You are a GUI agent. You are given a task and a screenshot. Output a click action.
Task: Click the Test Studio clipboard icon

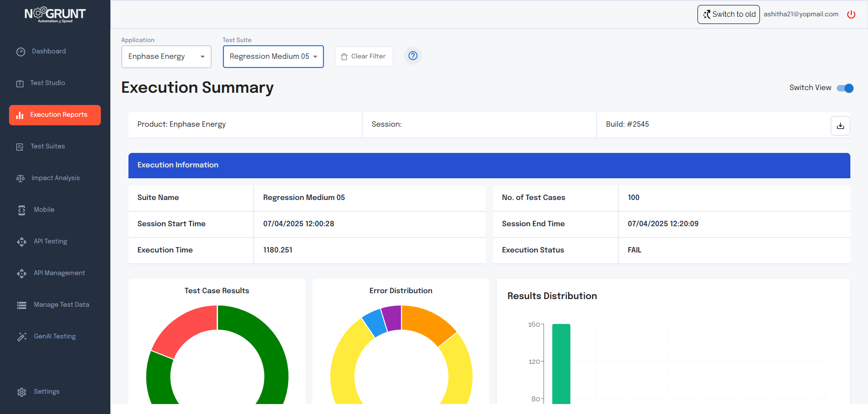20,83
